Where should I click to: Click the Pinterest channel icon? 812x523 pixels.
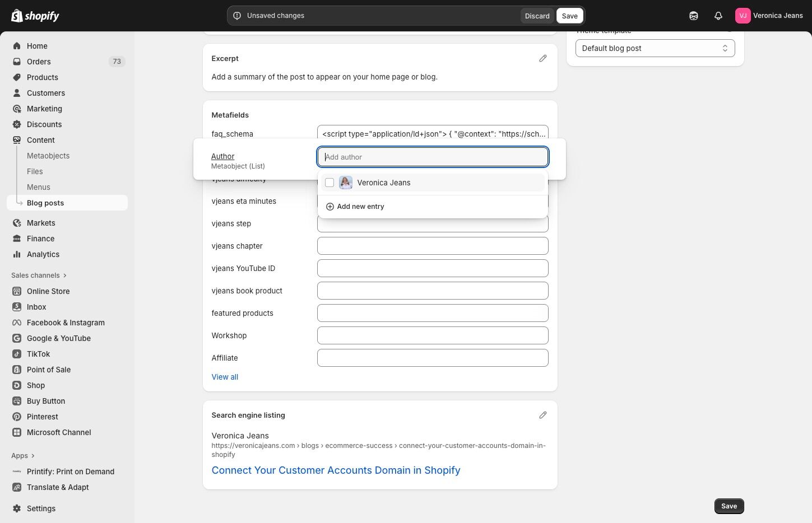tap(17, 417)
